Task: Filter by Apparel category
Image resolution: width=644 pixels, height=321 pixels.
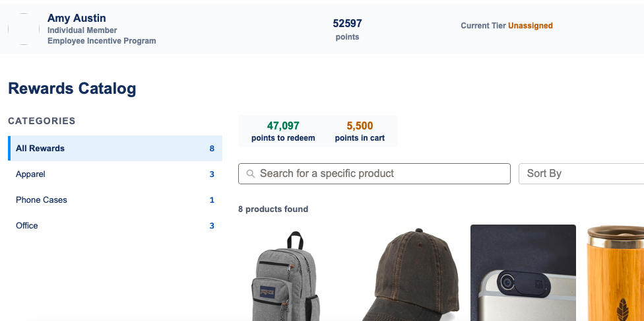Action: click(115, 174)
